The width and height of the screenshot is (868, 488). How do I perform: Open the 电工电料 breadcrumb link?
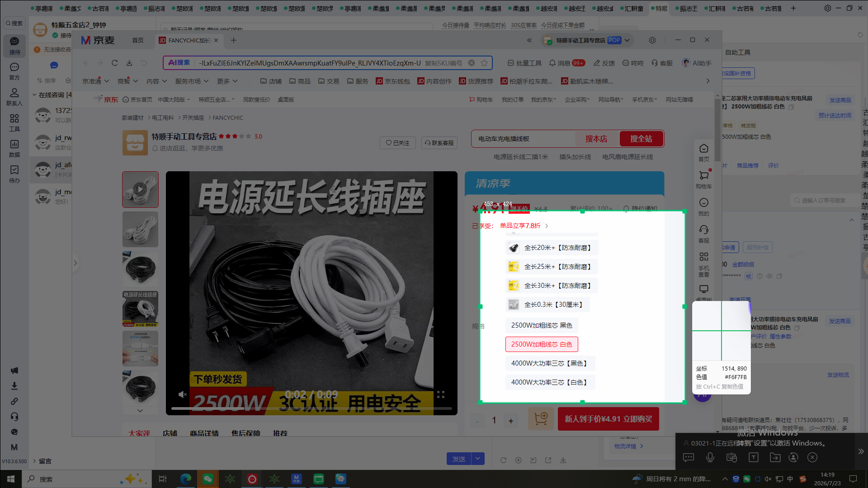163,117
